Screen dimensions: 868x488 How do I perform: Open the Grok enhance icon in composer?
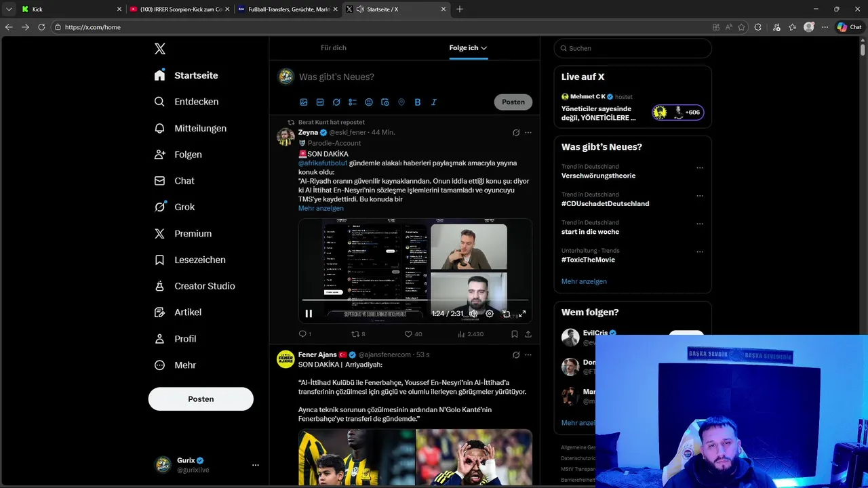pos(336,102)
